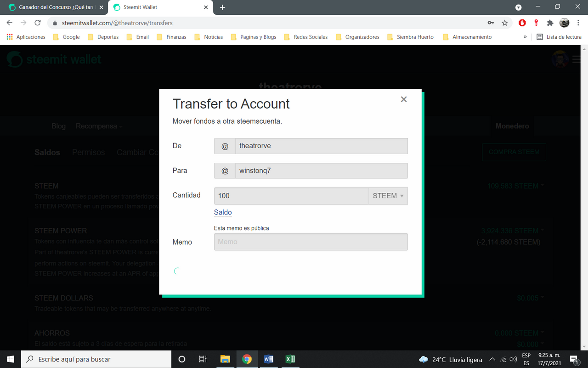
Task: Open the Monedero tab
Action: click(x=512, y=126)
